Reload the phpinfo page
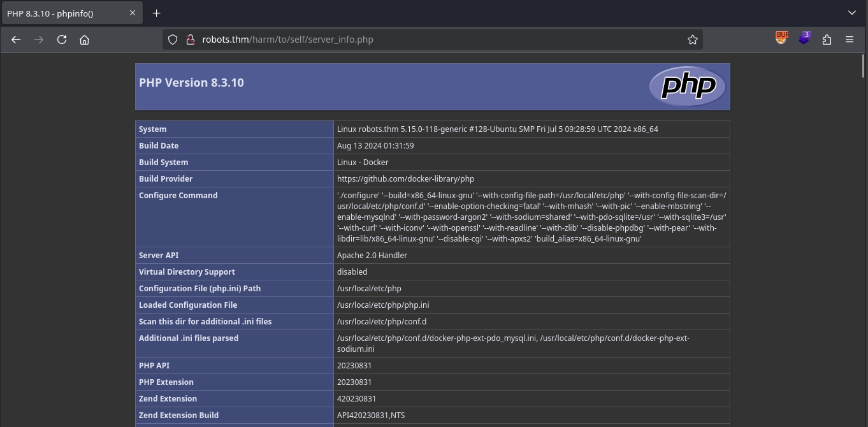The width and height of the screenshot is (868, 427). coord(62,40)
